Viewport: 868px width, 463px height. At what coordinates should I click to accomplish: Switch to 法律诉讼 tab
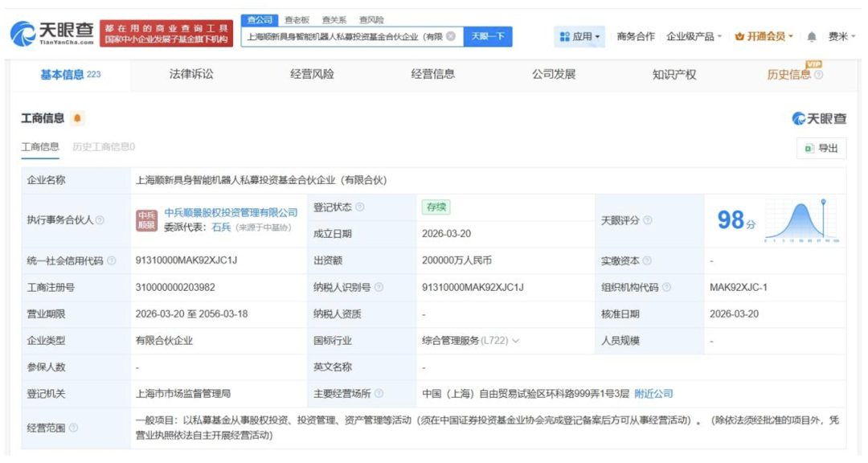pos(191,74)
